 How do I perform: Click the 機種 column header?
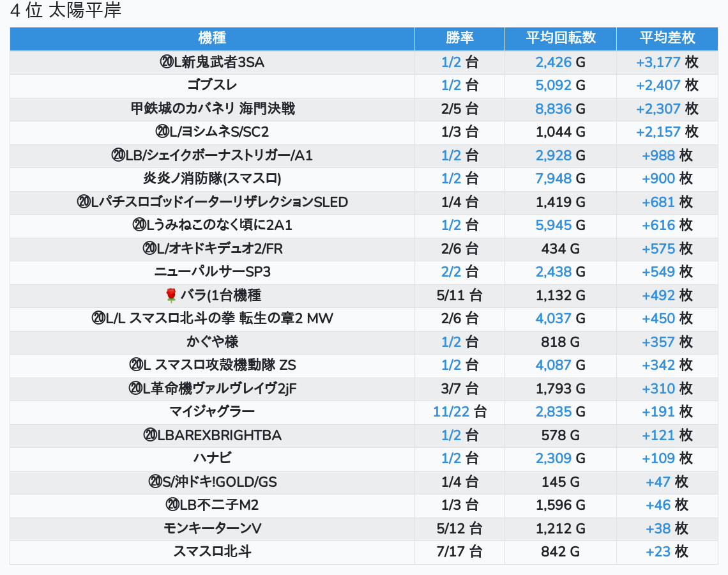[x=212, y=38]
